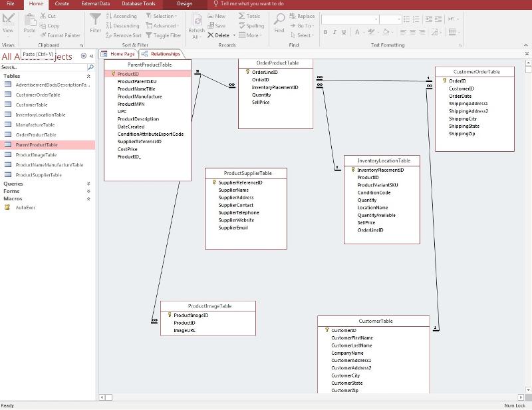Collapse the Tables group in navigation pane
The height and width of the screenshot is (410, 532).
point(88,76)
